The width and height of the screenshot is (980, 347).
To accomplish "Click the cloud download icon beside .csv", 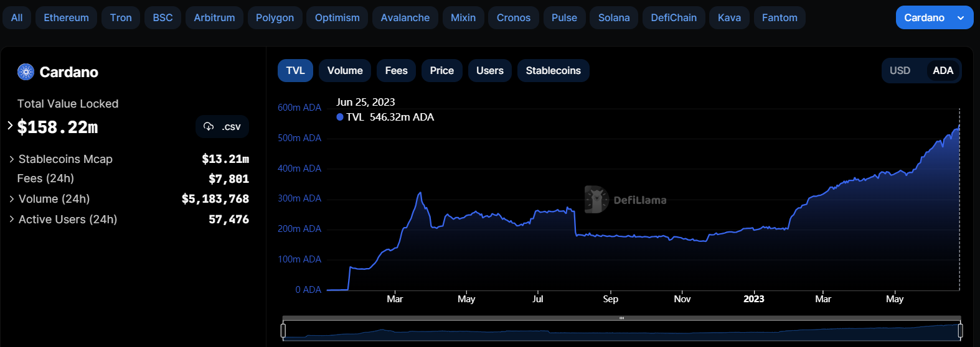I will coord(209,126).
